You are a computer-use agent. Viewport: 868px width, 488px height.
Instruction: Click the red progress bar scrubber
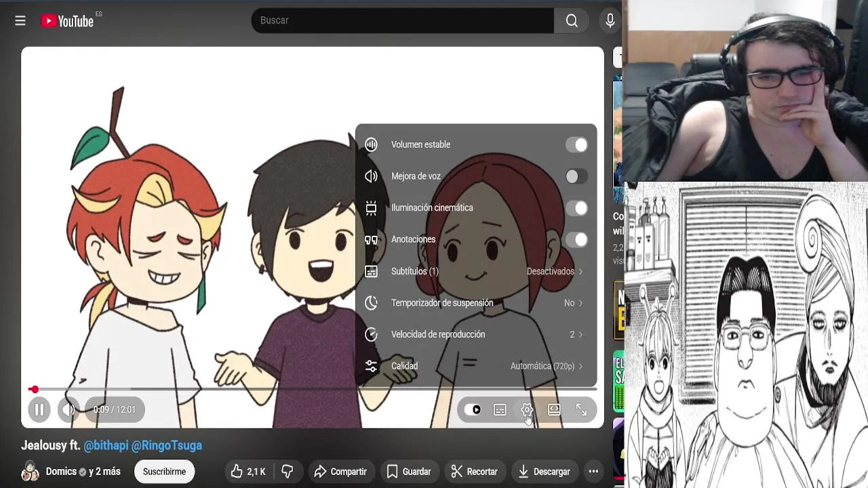34,389
